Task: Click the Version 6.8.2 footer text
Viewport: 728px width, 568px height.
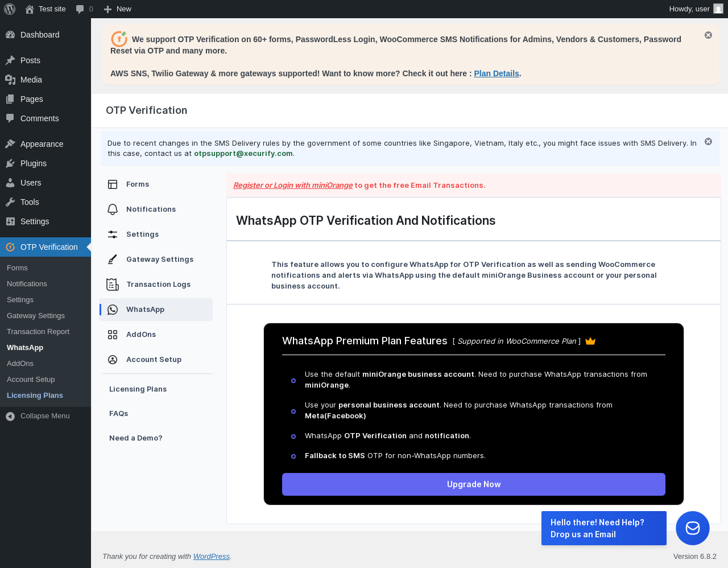Action: 695,557
